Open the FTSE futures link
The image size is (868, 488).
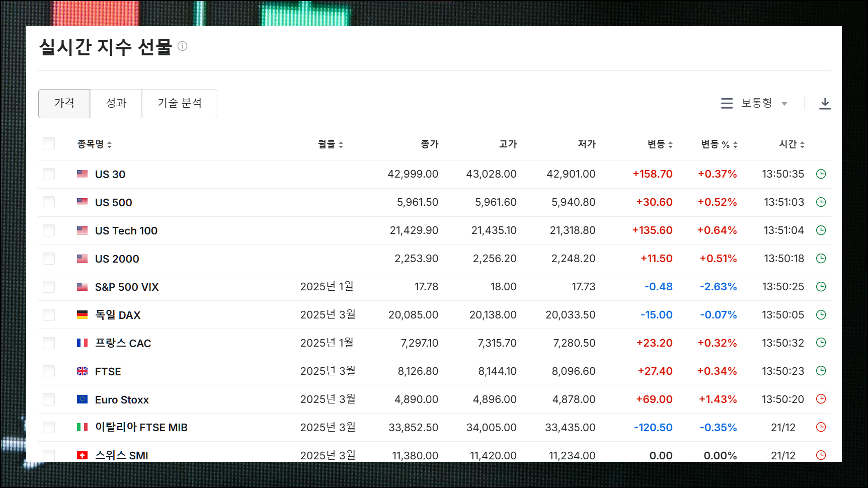pyautogui.click(x=108, y=371)
